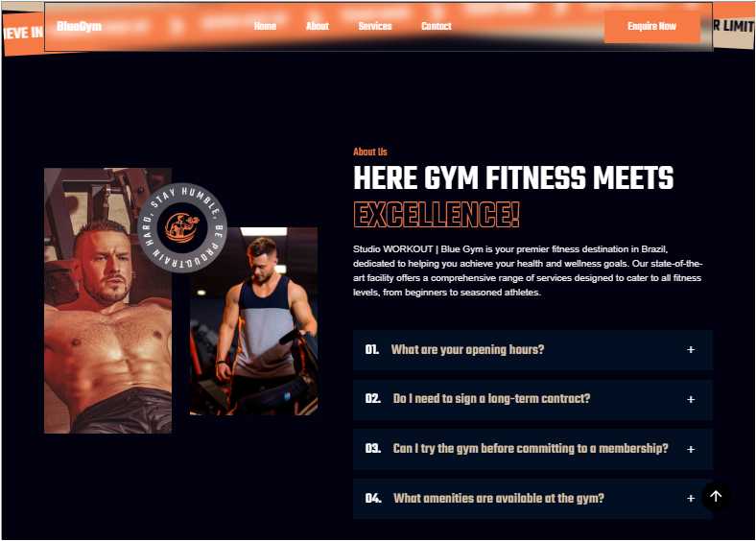Click the Enquire Now button
This screenshot has height=541, width=756.
pos(651,26)
